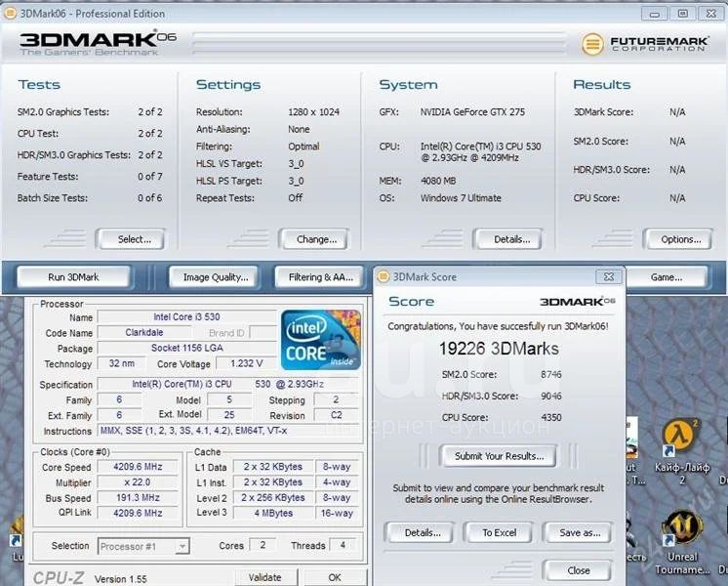Click the Futuremark Corporation logo icon

pyautogui.click(x=592, y=44)
